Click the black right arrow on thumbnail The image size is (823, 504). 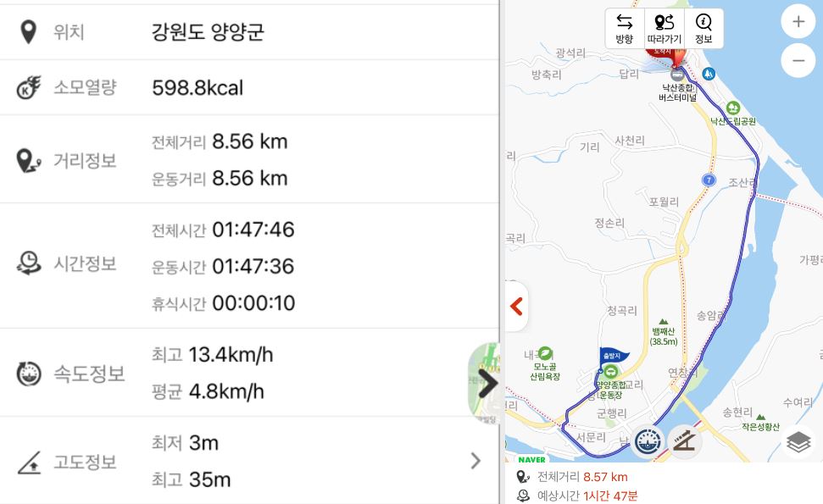pos(487,383)
